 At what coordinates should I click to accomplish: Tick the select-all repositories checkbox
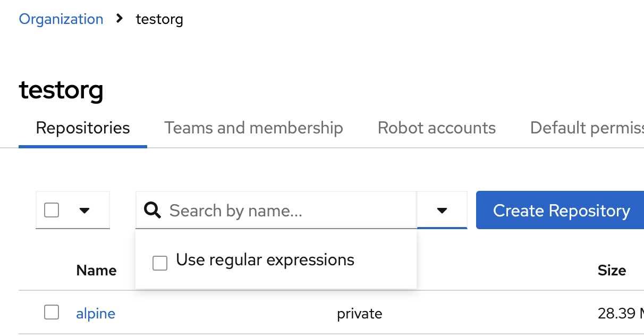[x=52, y=211]
